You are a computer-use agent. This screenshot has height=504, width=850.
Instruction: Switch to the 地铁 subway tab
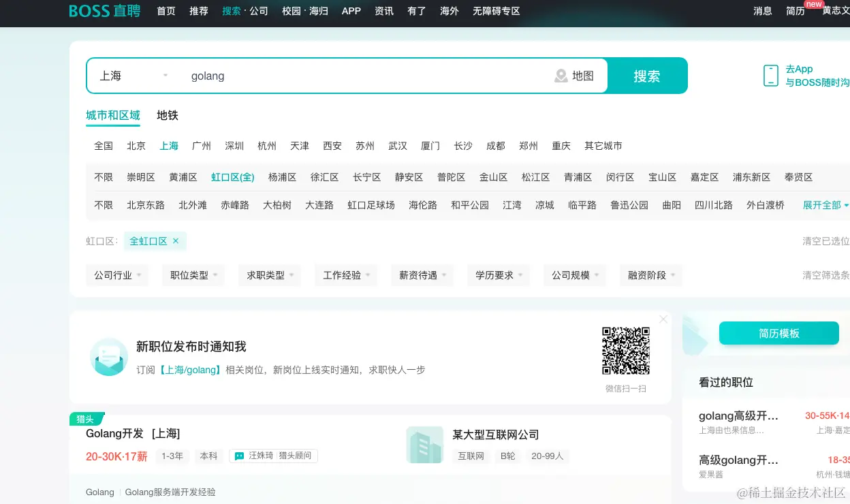[x=167, y=115]
